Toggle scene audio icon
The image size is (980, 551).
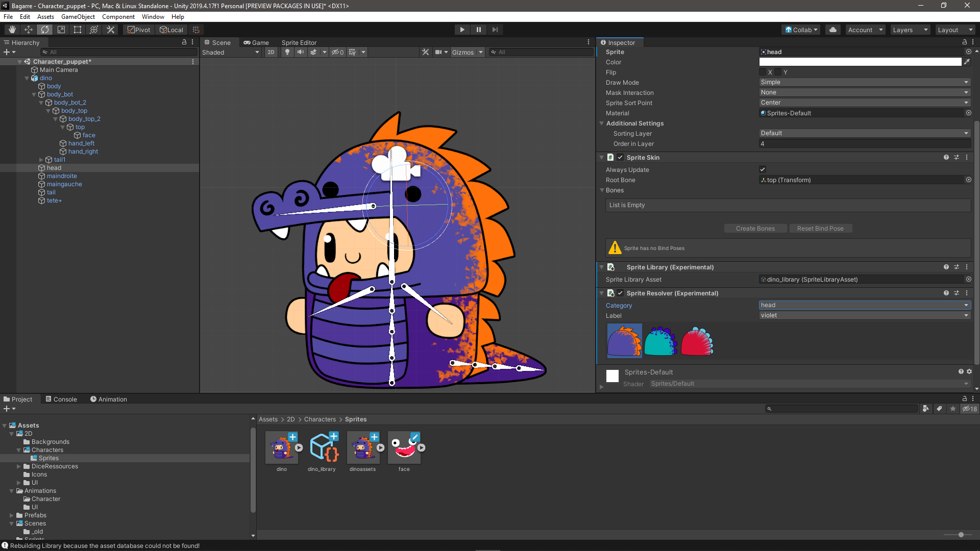click(301, 52)
